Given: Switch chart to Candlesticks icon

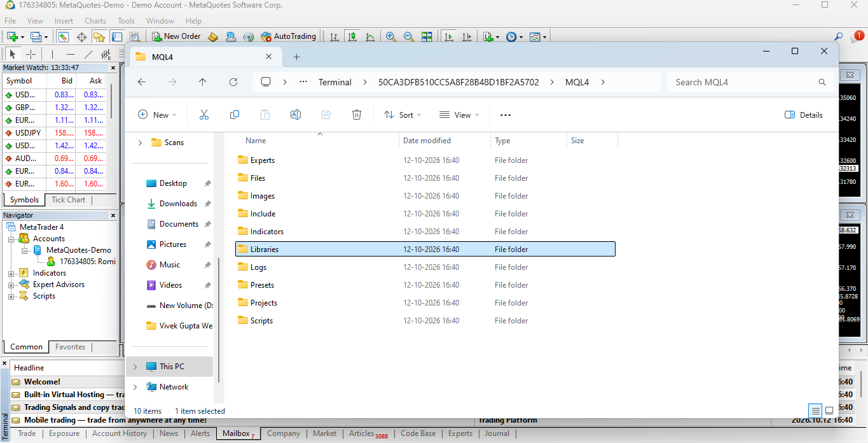Looking at the screenshot, I should [352, 37].
